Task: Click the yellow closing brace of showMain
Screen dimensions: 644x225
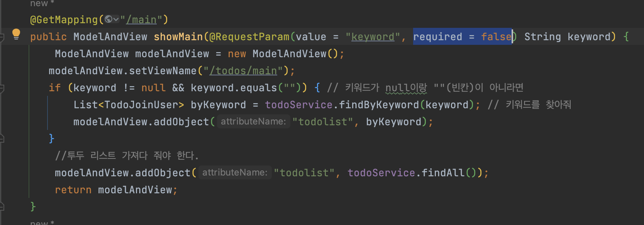Action: (33, 207)
